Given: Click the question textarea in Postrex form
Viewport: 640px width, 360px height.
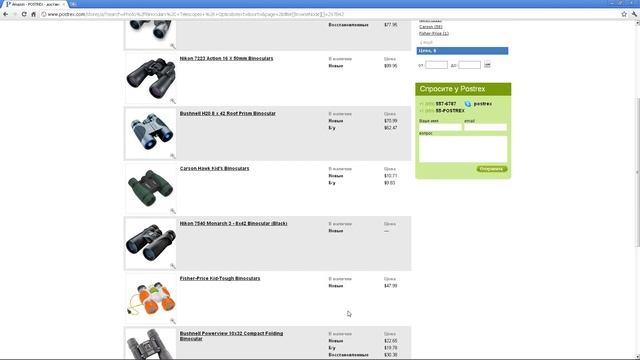Looking at the screenshot, I should click(x=463, y=149).
